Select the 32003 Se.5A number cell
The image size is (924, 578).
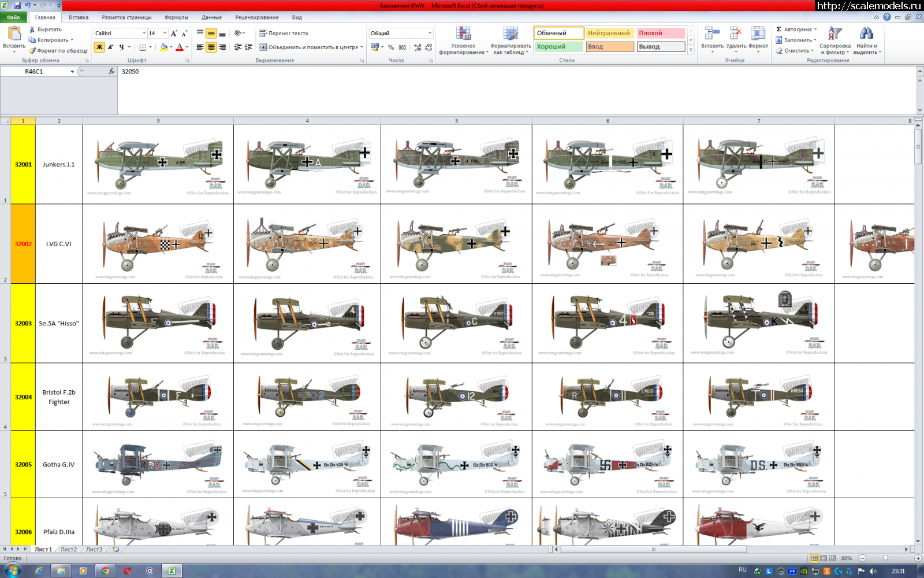(x=23, y=324)
